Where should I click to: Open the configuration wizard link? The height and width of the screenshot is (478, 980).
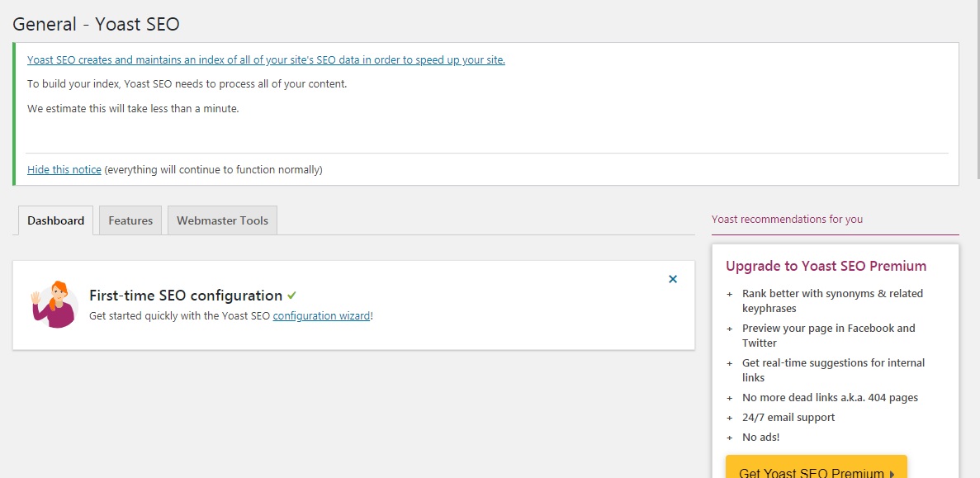coord(321,315)
